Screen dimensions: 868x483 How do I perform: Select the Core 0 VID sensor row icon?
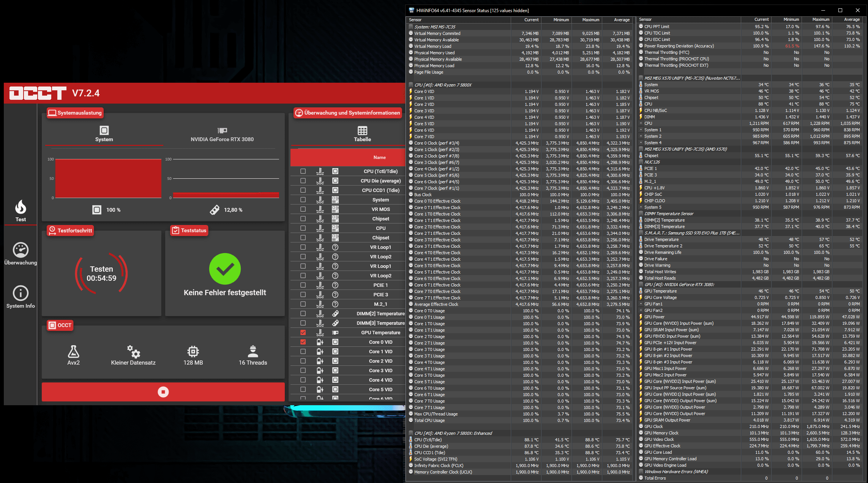click(x=411, y=91)
